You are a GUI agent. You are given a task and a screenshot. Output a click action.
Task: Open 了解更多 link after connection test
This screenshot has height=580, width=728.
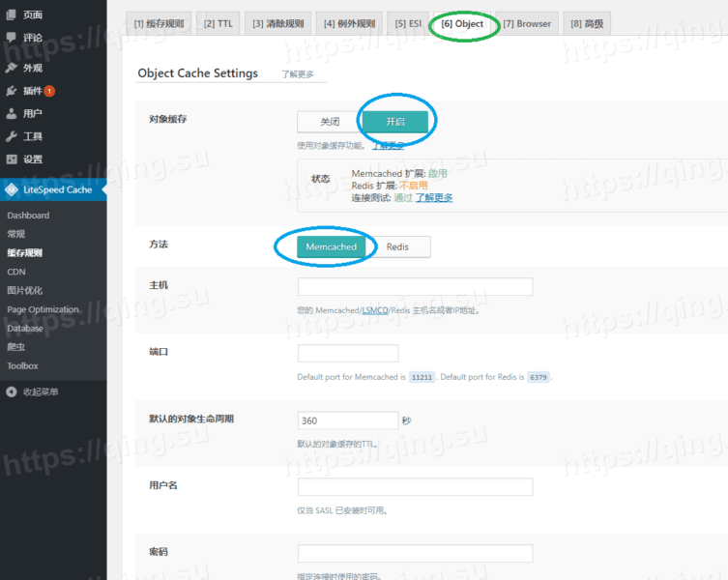(434, 198)
